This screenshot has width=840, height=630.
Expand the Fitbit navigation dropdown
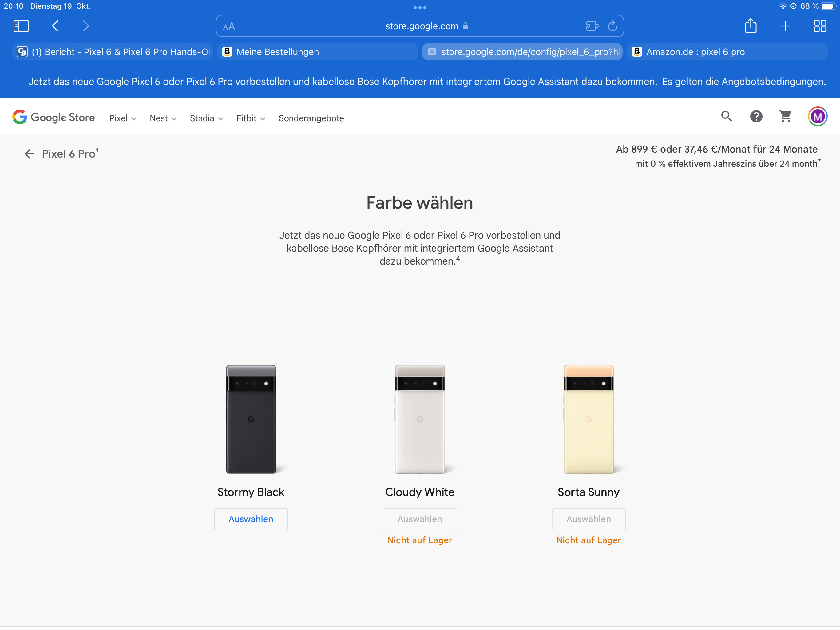[250, 118]
